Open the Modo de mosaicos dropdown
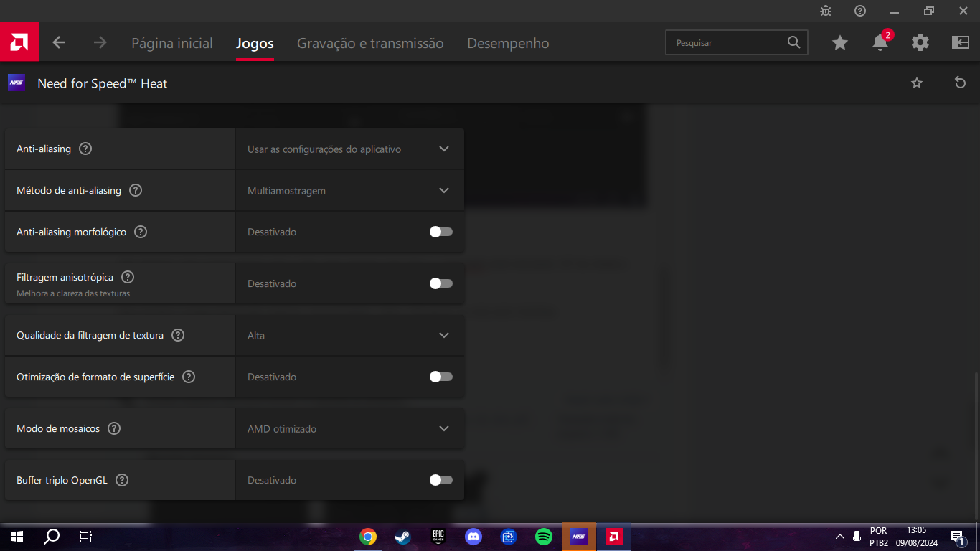This screenshot has height=551, width=980. [x=349, y=428]
